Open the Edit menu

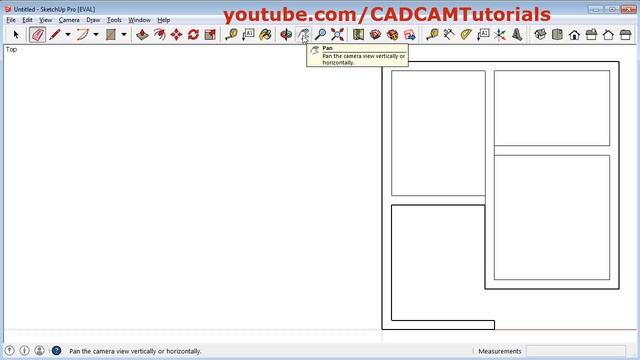tap(27, 20)
